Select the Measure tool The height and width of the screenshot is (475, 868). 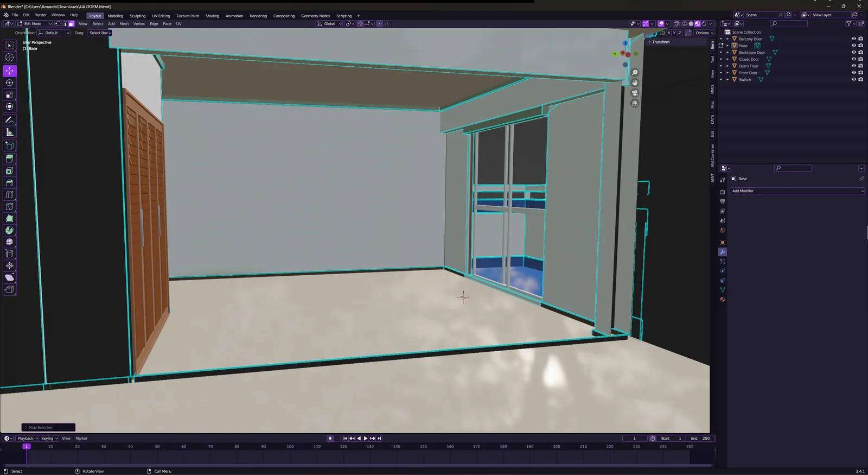tap(10, 132)
